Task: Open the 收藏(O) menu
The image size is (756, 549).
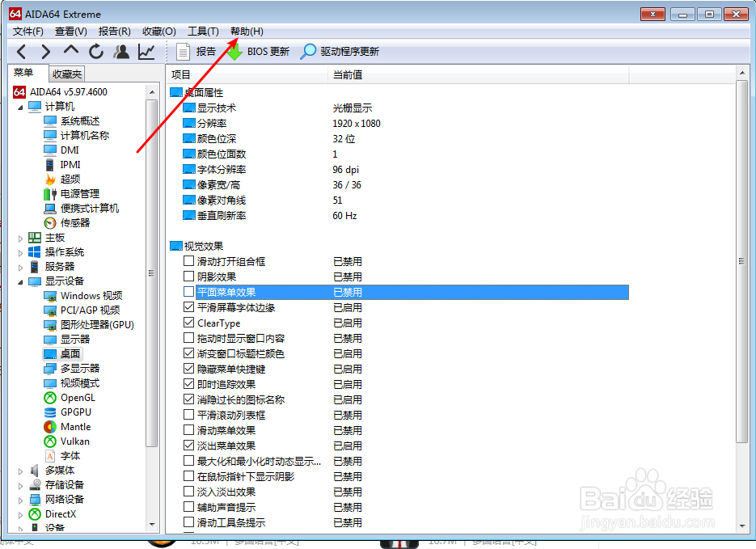Action: coord(159,32)
